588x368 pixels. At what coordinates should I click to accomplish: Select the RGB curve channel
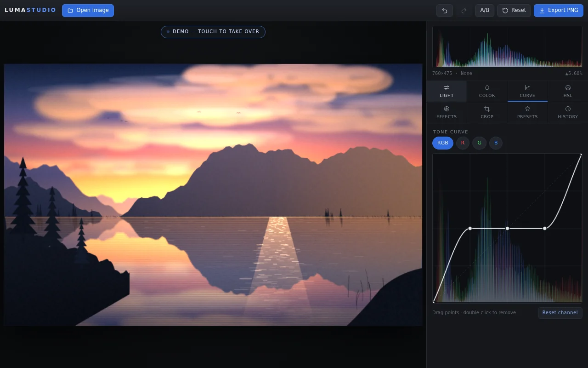pyautogui.click(x=443, y=143)
